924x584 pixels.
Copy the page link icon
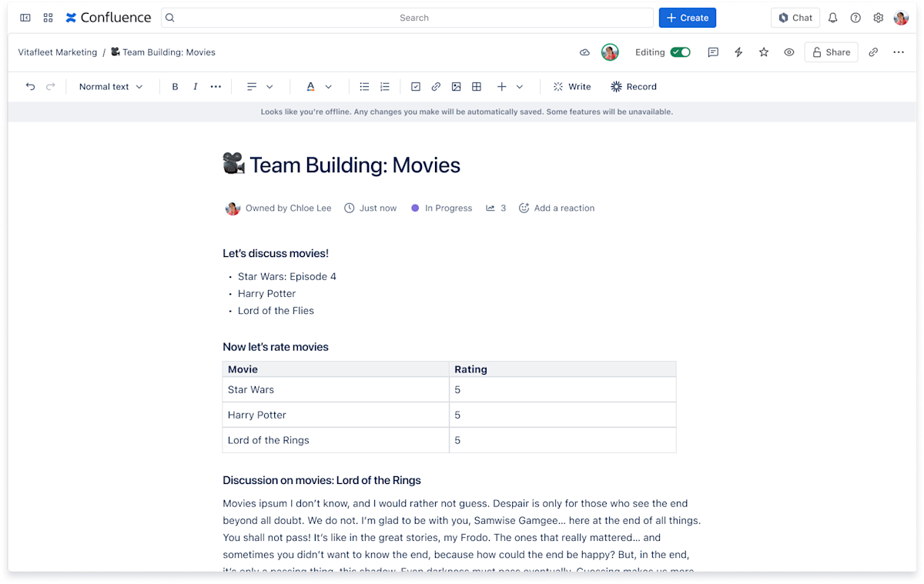click(x=873, y=52)
